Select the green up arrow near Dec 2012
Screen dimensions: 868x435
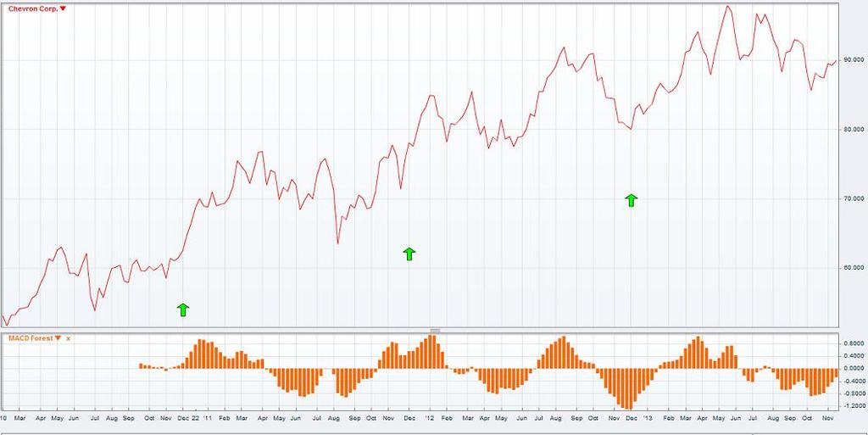631,200
